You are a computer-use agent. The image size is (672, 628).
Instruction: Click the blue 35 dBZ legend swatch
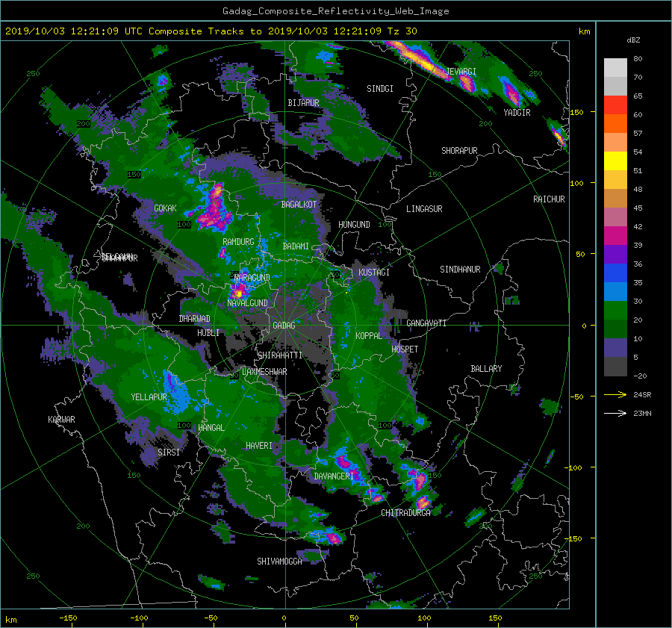[615, 273]
